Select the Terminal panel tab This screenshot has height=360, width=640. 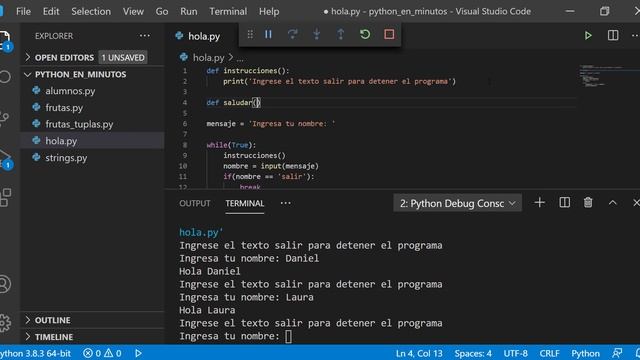(244, 203)
